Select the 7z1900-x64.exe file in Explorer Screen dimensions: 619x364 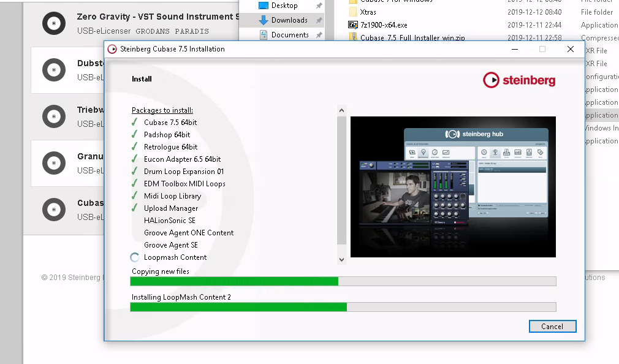pyautogui.click(x=384, y=25)
